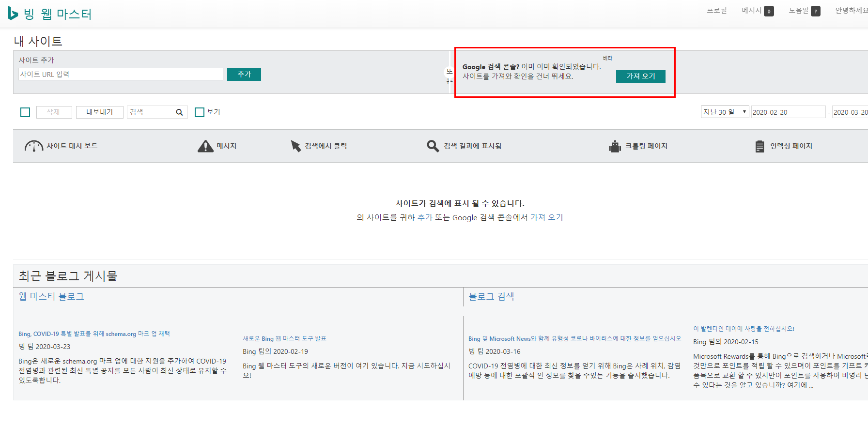Open the 프로필 menu

point(717,10)
